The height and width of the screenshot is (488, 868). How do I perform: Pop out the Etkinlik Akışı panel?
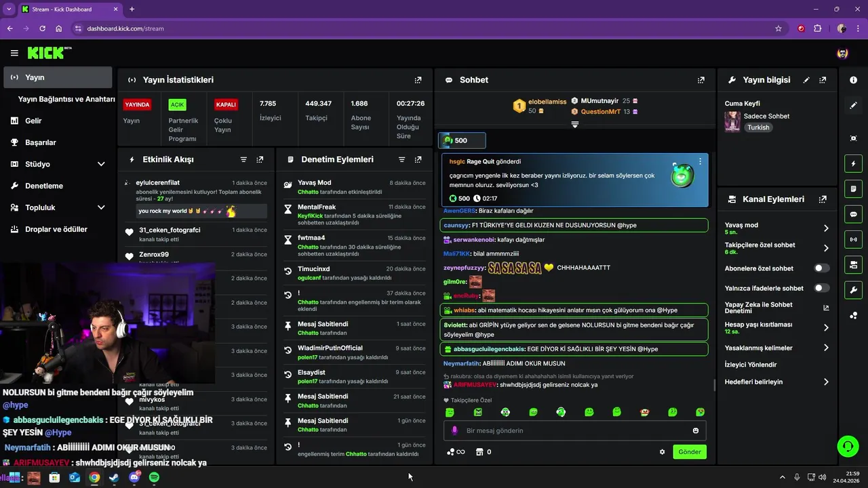(x=260, y=159)
